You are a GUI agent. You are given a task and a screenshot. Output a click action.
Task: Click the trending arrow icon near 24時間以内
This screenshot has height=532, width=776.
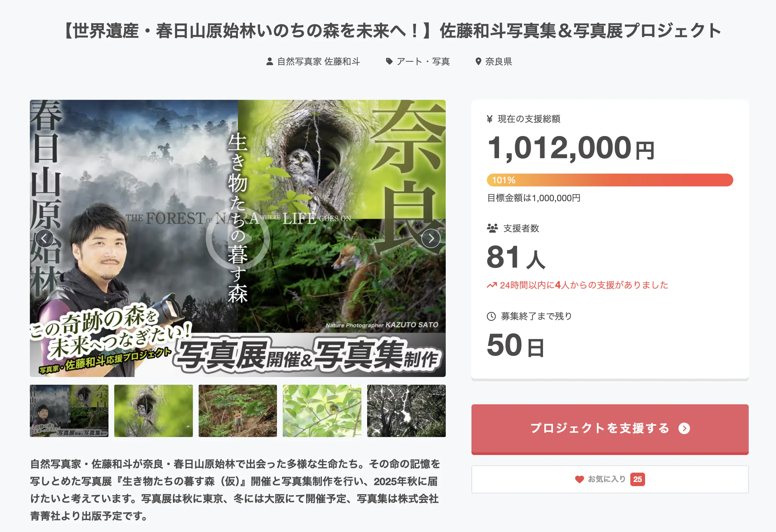click(x=492, y=285)
